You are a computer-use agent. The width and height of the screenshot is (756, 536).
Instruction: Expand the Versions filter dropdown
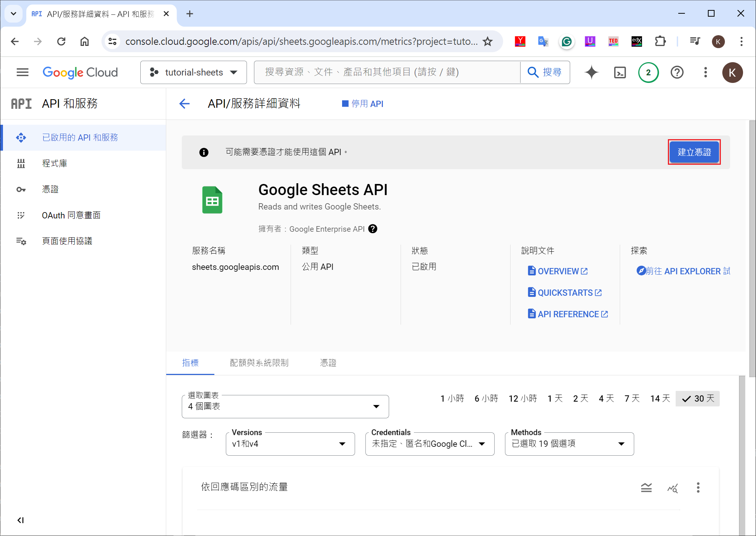click(290, 444)
